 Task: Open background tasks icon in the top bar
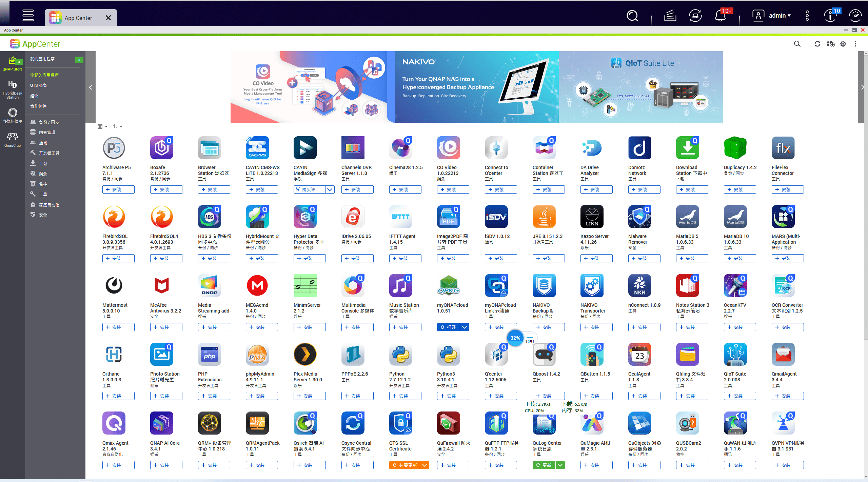click(x=670, y=16)
